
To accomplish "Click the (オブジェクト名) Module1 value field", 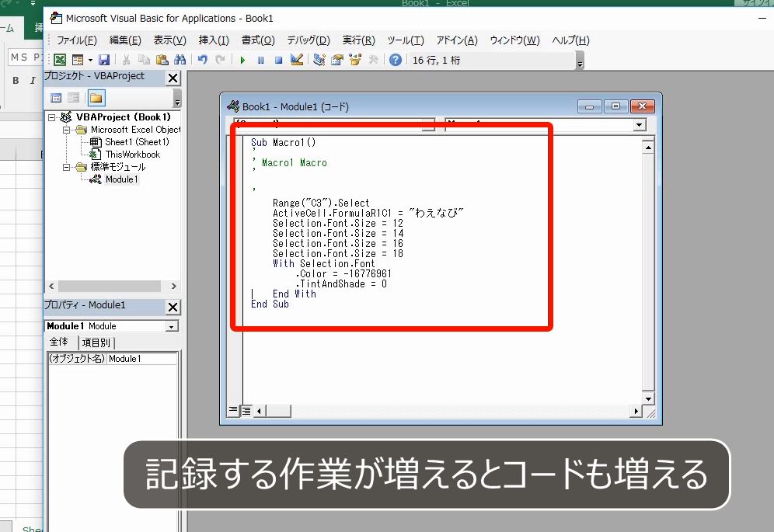I will 142,359.
